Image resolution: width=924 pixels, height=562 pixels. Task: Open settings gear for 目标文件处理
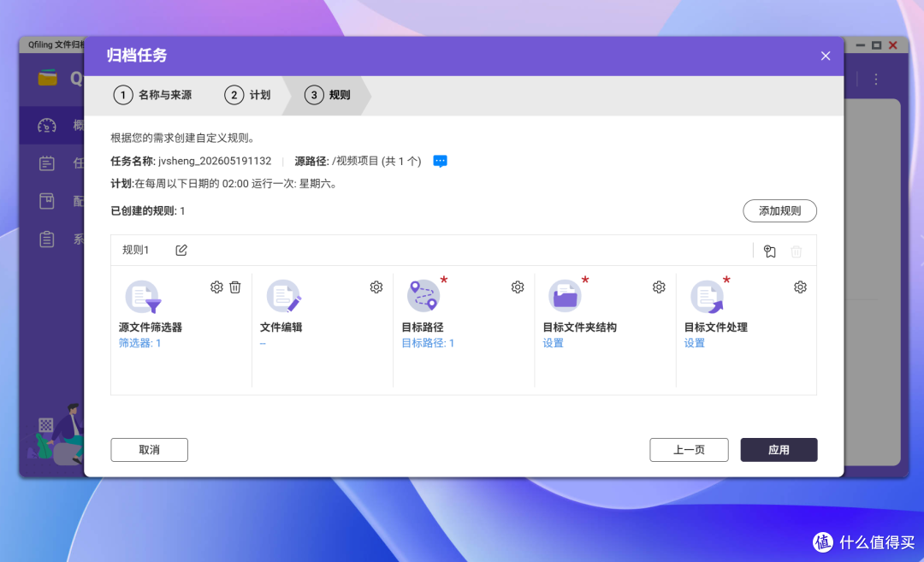[800, 287]
